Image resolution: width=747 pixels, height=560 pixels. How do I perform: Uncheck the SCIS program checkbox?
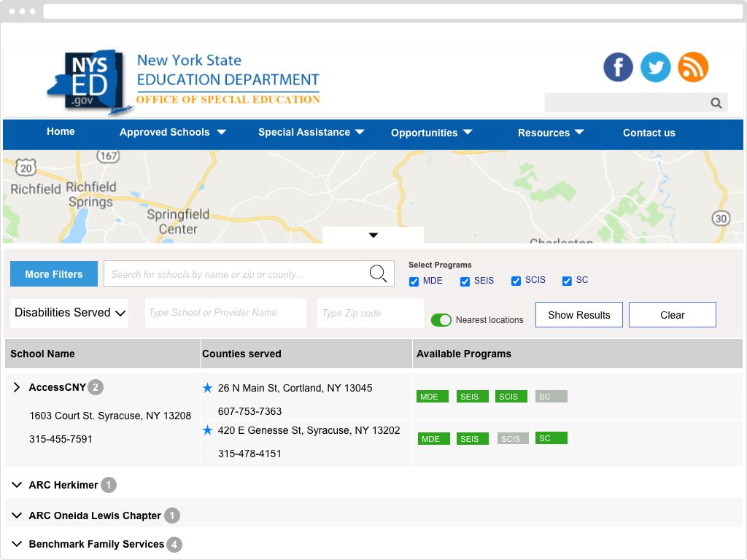(x=516, y=281)
